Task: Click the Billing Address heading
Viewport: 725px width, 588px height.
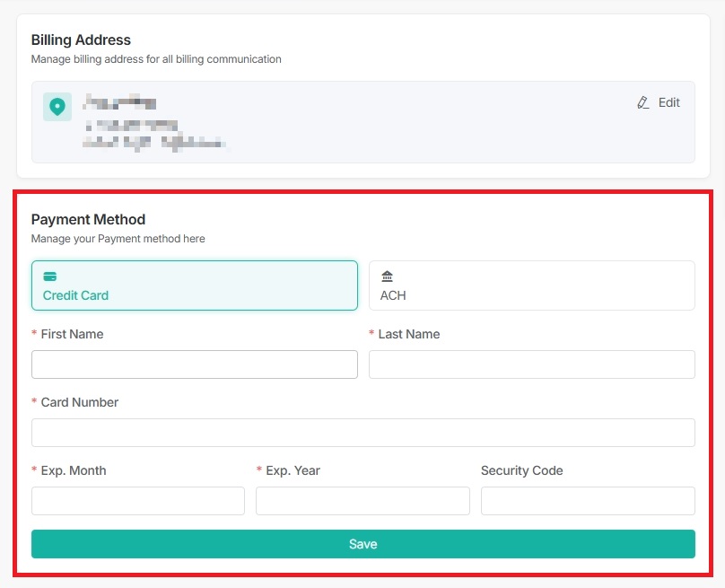Action: [81, 40]
